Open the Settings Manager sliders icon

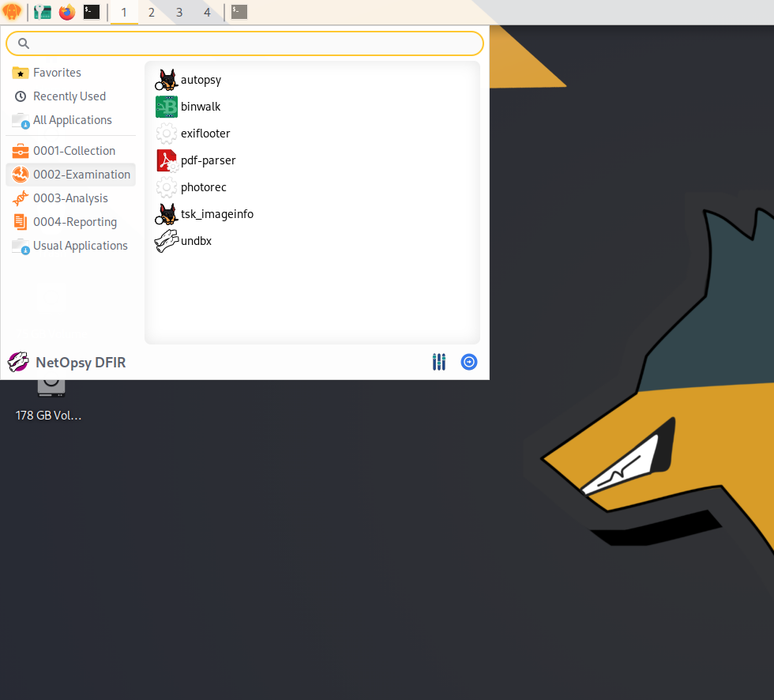pos(439,362)
